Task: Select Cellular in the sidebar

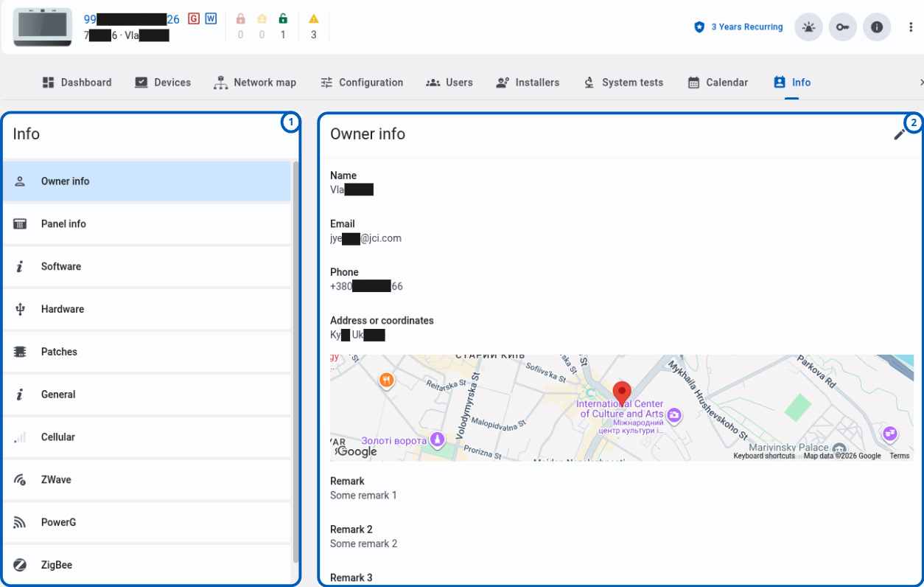Action: tap(147, 438)
